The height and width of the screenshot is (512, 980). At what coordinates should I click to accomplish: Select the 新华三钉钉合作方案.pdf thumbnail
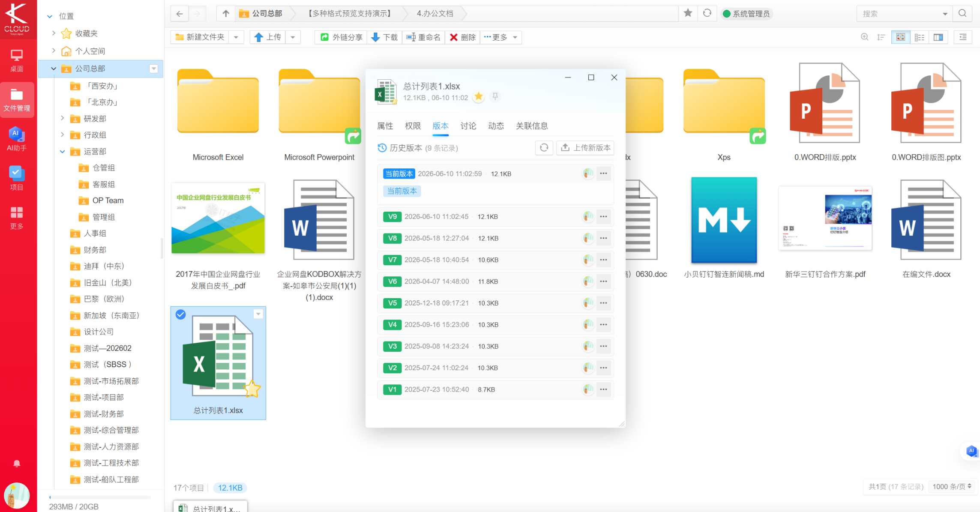click(825, 218)
